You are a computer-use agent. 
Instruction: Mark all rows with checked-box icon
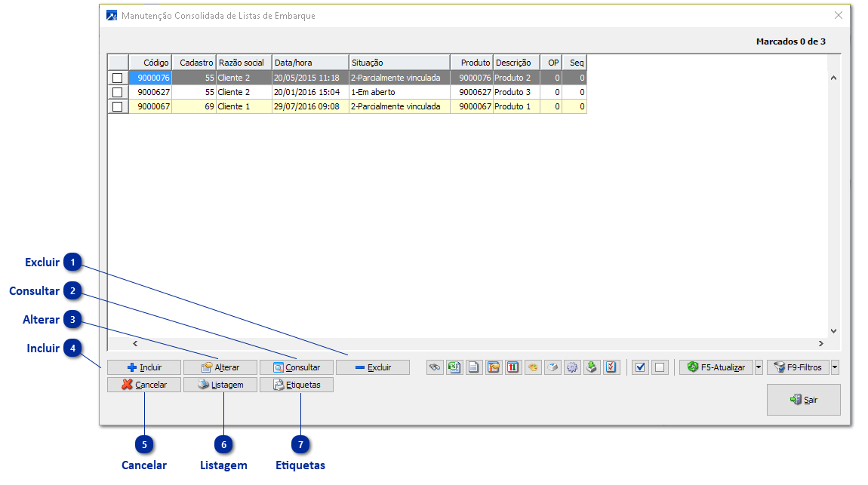641,367
